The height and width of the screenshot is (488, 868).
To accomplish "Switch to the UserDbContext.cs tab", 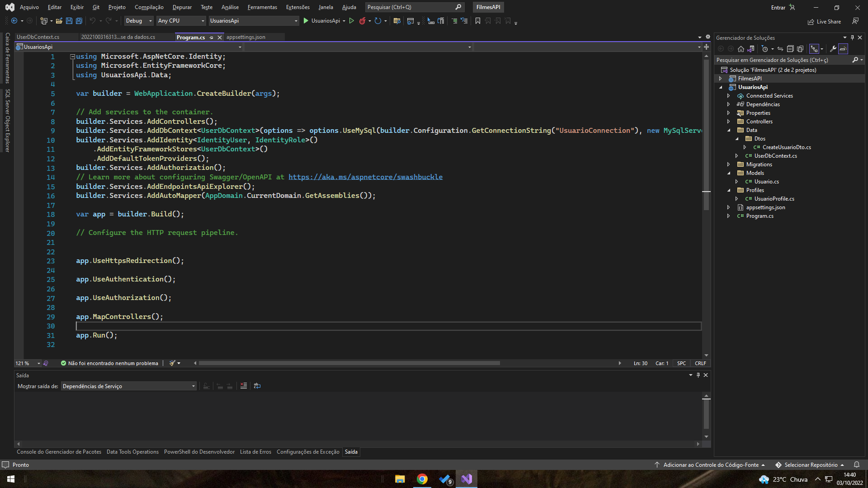I will 38,37.
